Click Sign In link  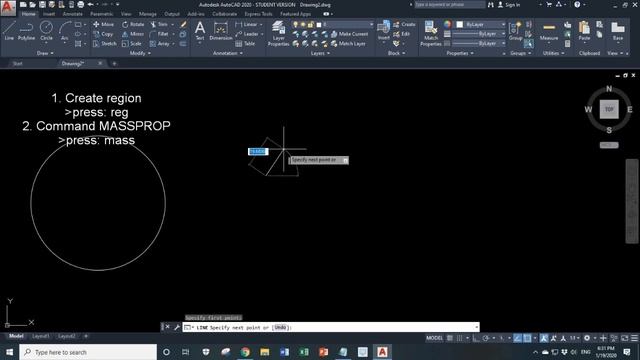(x=509, y=4)
